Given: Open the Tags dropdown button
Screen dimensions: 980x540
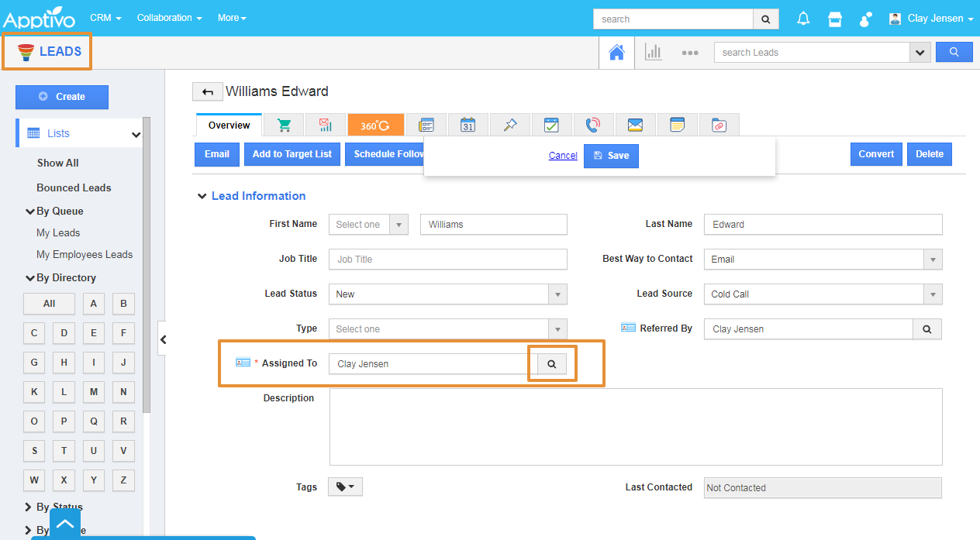Looking at the screenshot, I should click(345, 487).
